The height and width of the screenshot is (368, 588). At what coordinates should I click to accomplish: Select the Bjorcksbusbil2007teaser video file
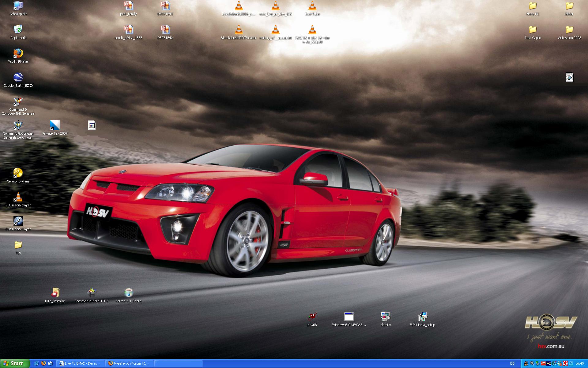click(239, 29)
